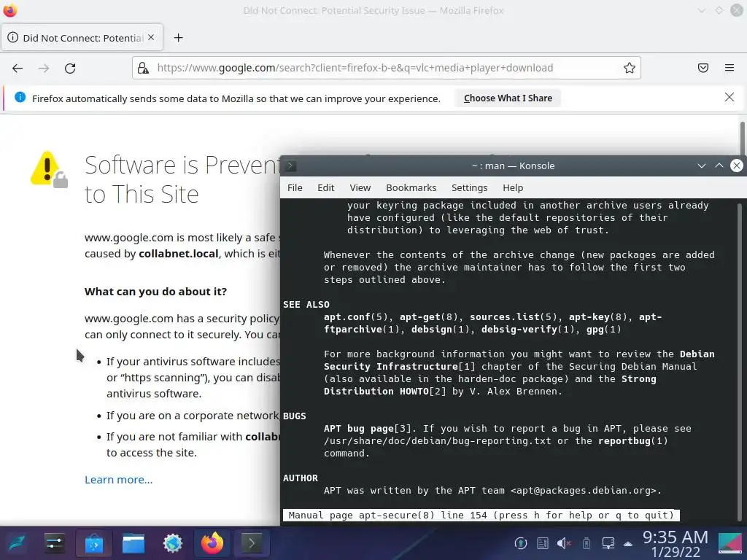Open the KDE application launcher
747x560 pixels.
(x=17, y=542)
